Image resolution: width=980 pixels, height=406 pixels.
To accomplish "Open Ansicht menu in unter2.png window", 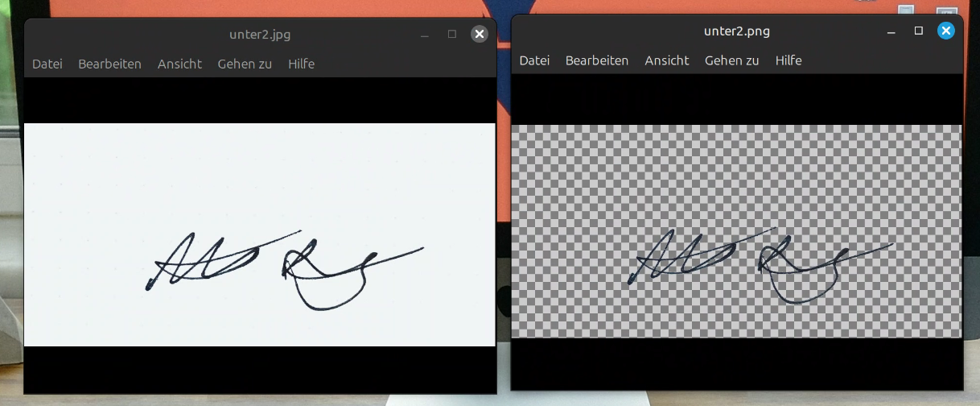I will point(667,60).
